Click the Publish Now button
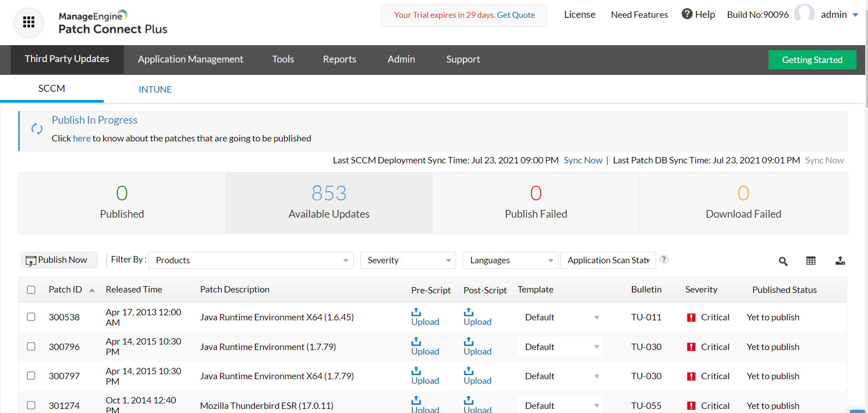This screenshot has width=868, height=413. 59,260
